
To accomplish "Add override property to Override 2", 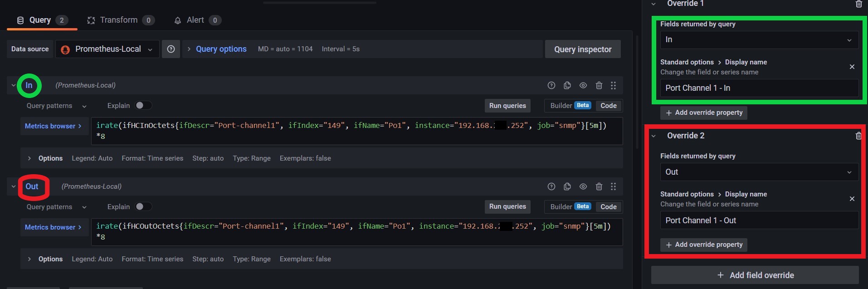I will click(704, 245).
